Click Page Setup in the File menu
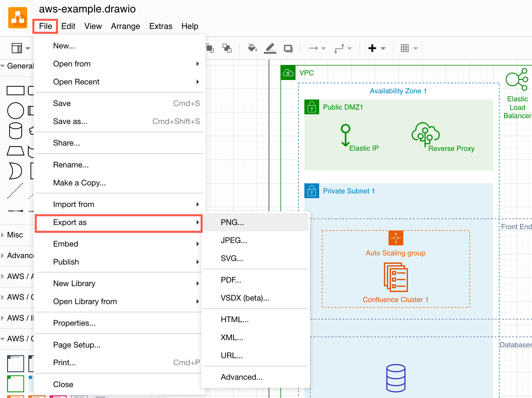 [77, 345]
